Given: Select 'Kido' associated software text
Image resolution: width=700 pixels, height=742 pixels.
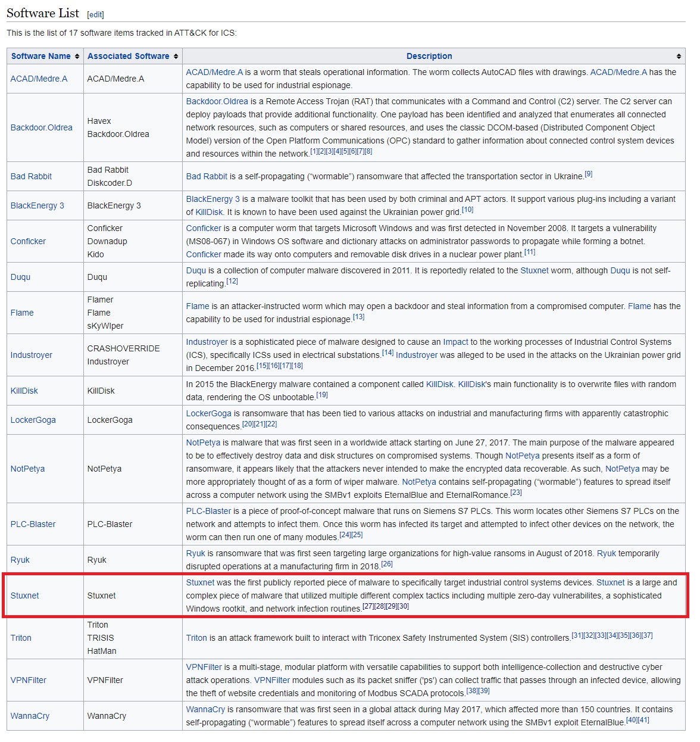Looking at the screenshot, I should pos(95,254).
